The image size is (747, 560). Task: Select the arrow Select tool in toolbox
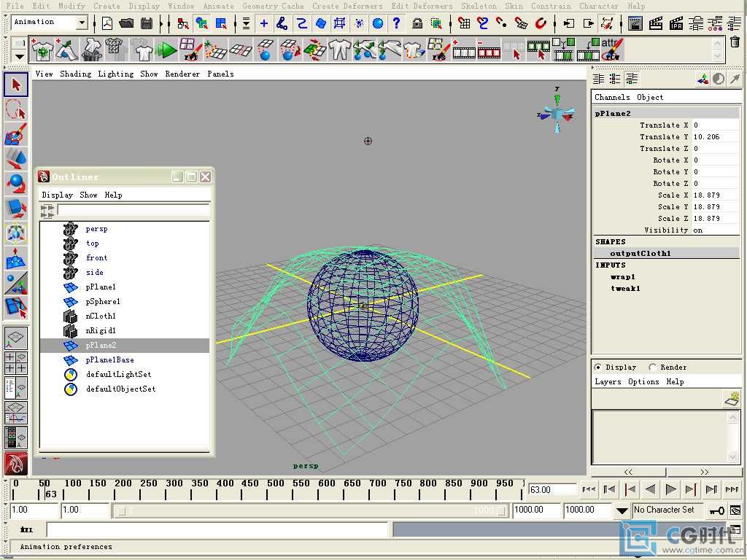point(16,85)
